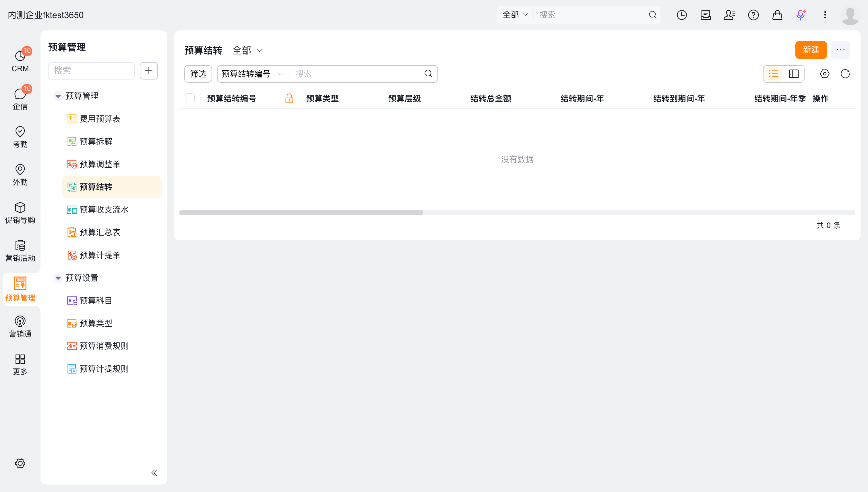Open the shopping bag icon in top bar

[777, 15]
